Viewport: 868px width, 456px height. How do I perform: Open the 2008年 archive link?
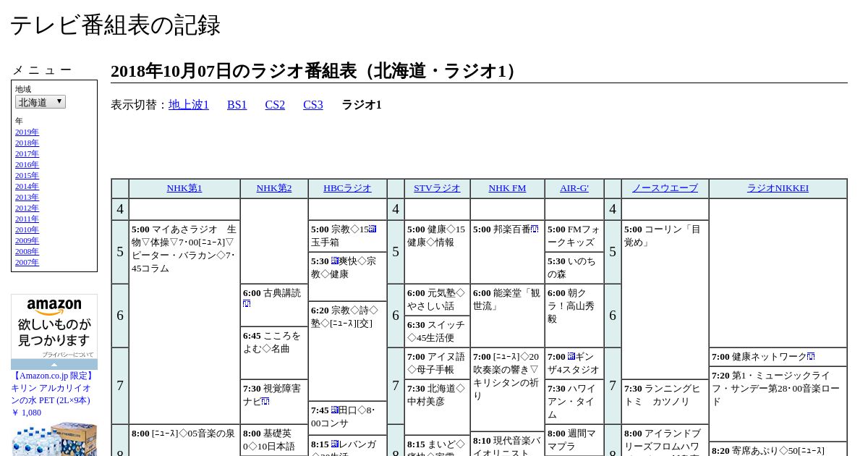pyautogui.click(x=27, y=251)
